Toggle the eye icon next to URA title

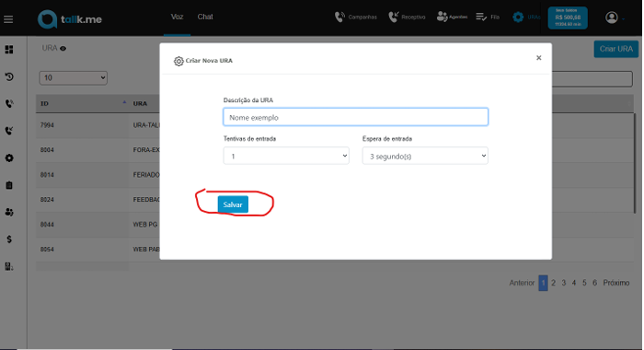(x=63, y=49)
